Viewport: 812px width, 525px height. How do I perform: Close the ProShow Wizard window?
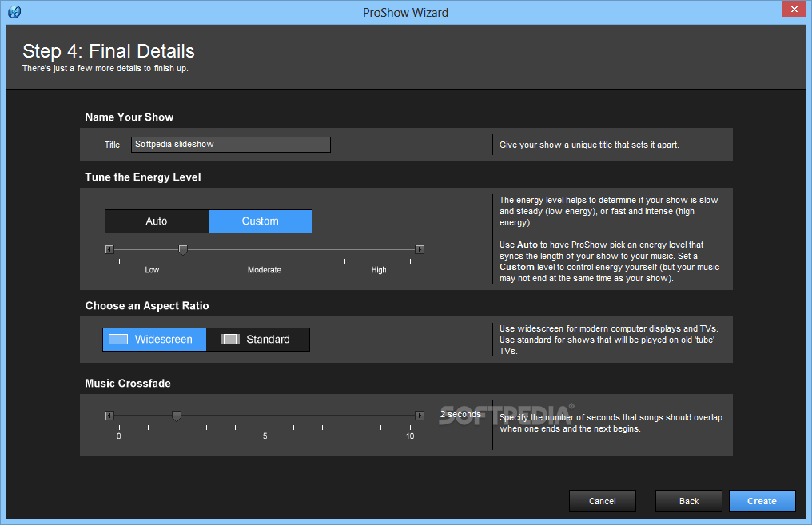click(794, 10)
